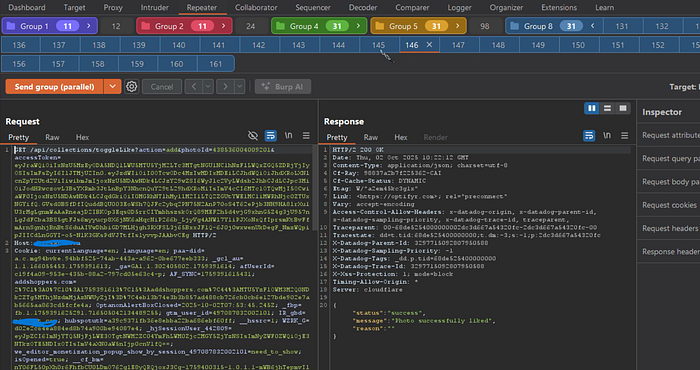
Task: Open the Sequencer tab
Action: pos(313,8)
